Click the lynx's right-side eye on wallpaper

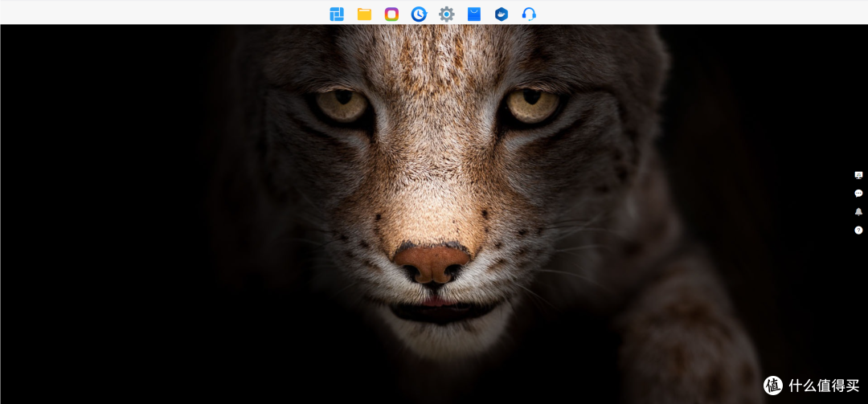coord(533,104)
